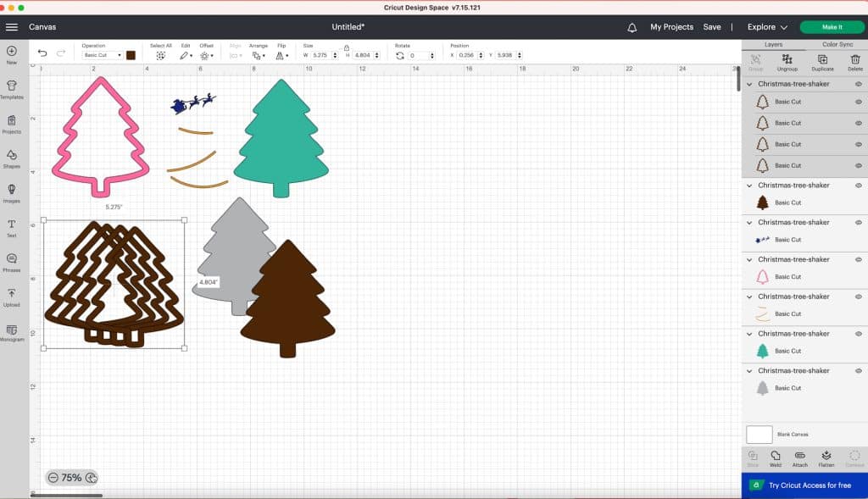Hide the brown tree group layer

(858, 186)
